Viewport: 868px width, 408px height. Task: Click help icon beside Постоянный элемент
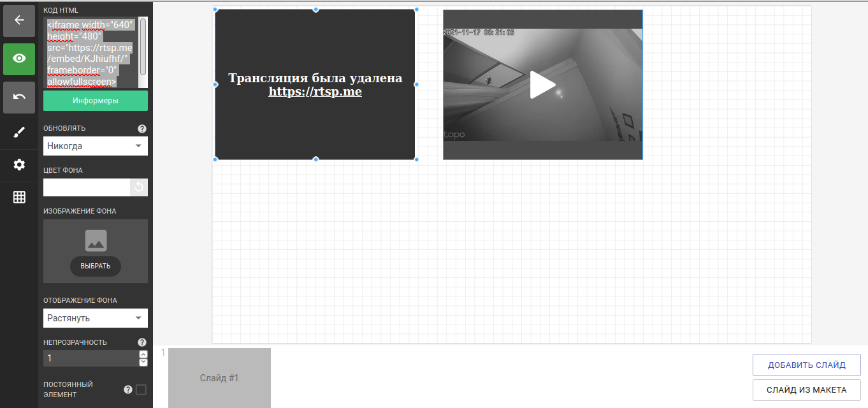point(128,390)
